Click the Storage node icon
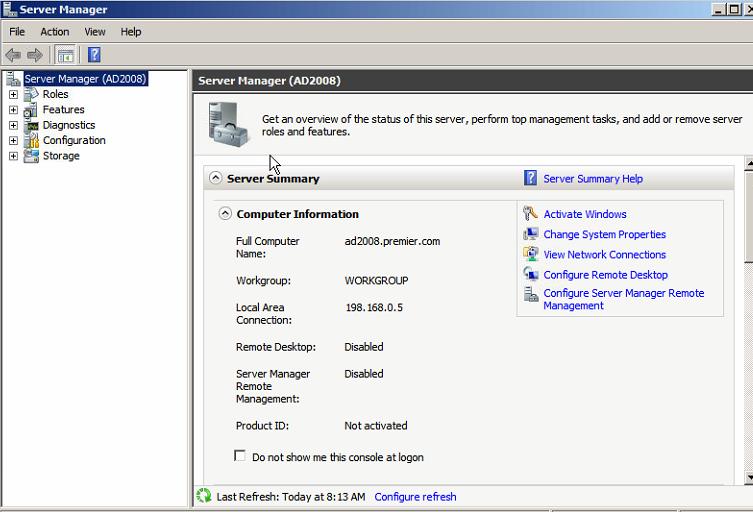Screen dimensions: 753x512 tap(31, 156)
